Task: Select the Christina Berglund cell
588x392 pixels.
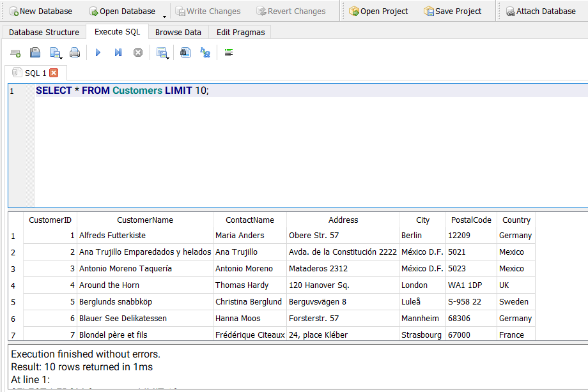Action: [x=250, y=302]
